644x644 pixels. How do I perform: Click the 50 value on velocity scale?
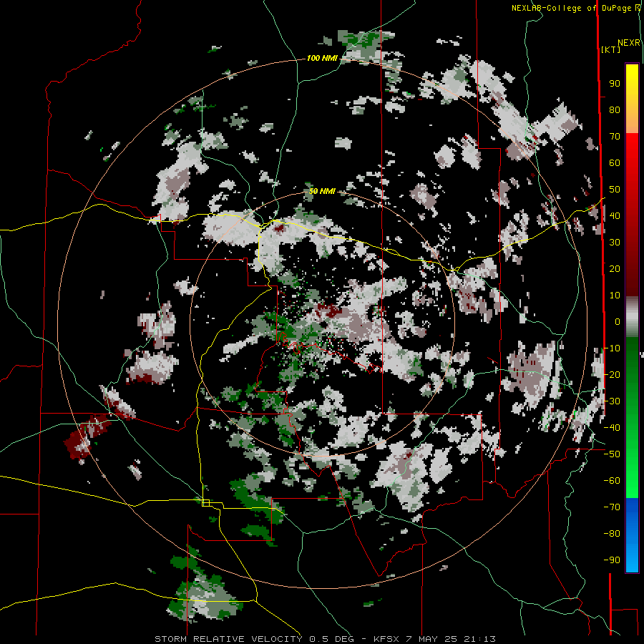coord(615,190)
